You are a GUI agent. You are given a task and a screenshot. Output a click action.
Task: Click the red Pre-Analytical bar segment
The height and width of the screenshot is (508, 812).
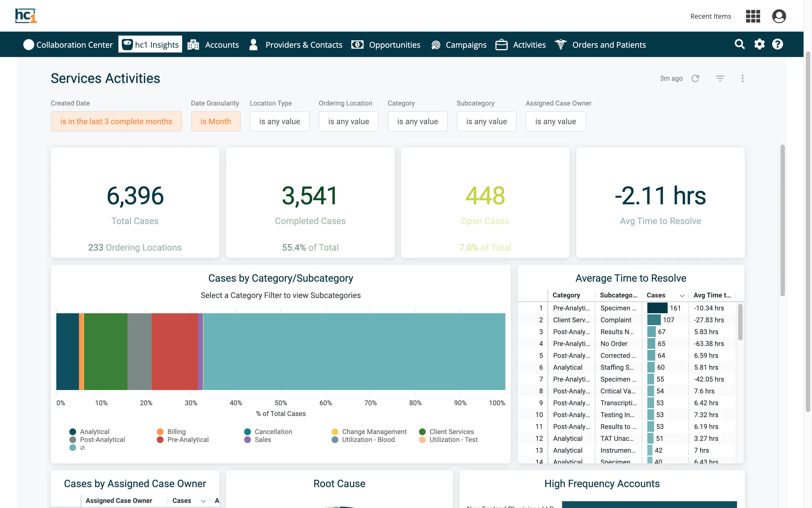coord(175,351)
